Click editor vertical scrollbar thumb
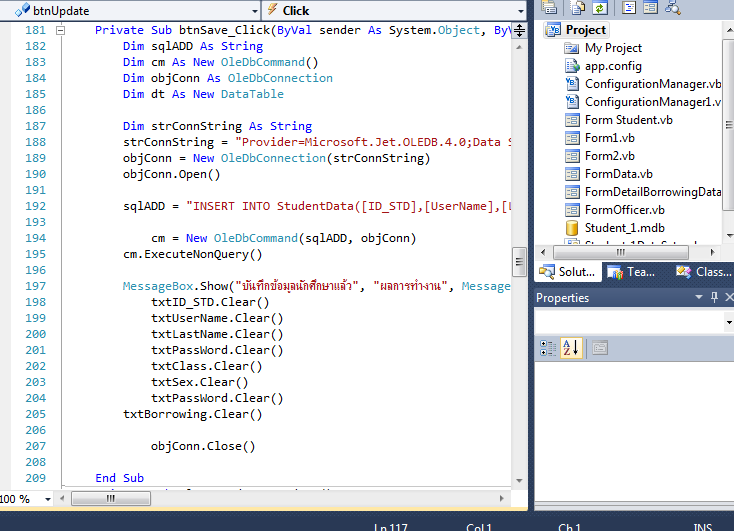734x531 pixels. [519, 262]
